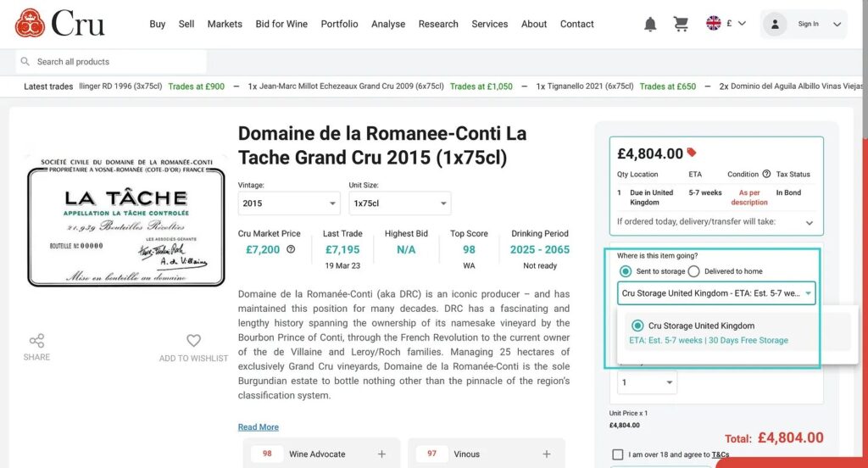Click the Share icon

(36, 341)
